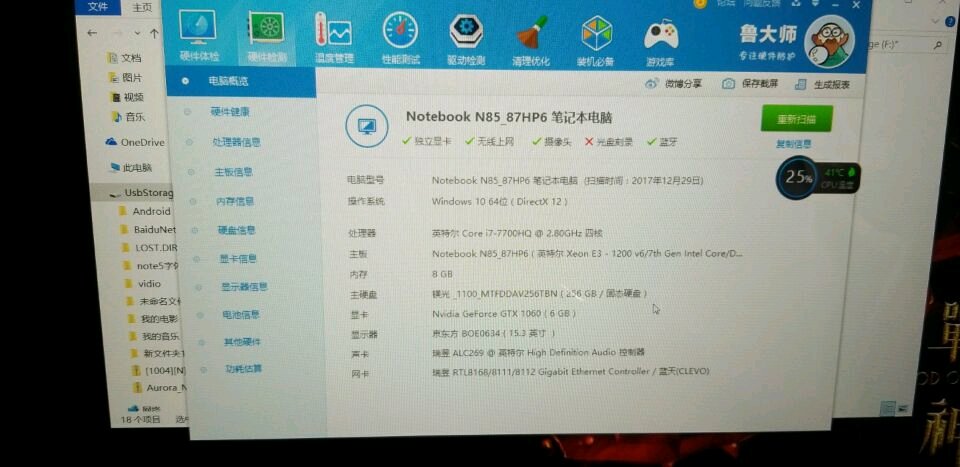This screenshot has height=467, width=960.
Task: Open 图片 folder in Explorer sidebar
Action: 126,78
